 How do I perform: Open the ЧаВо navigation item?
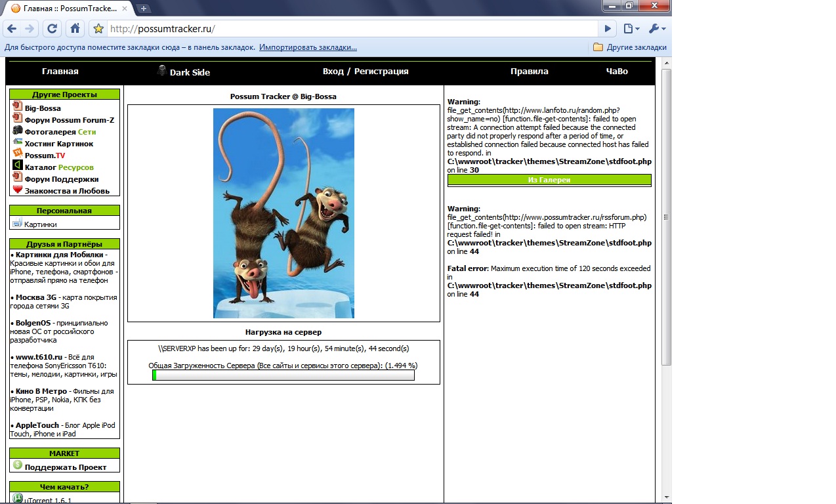pos(617,72)
